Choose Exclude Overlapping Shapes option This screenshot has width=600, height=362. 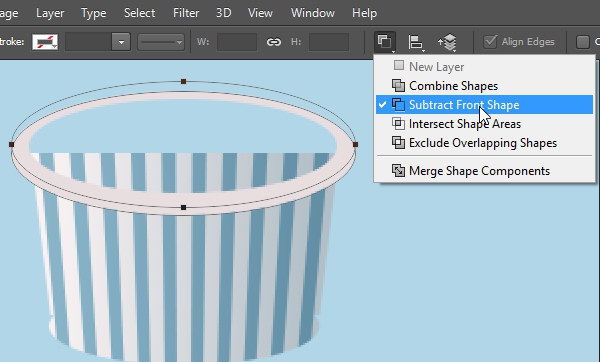tap(484, 143)
